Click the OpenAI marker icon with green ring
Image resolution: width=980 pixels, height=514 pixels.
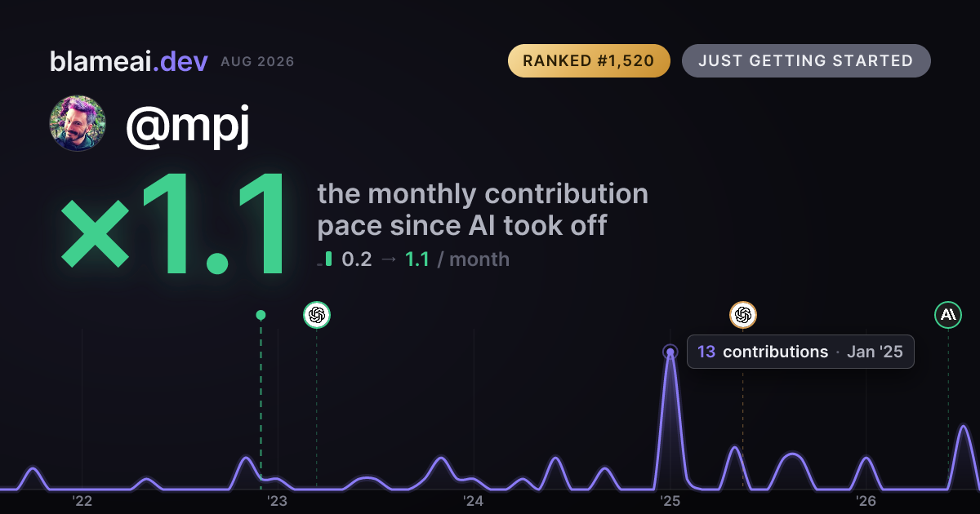click(x=317, y=314)
